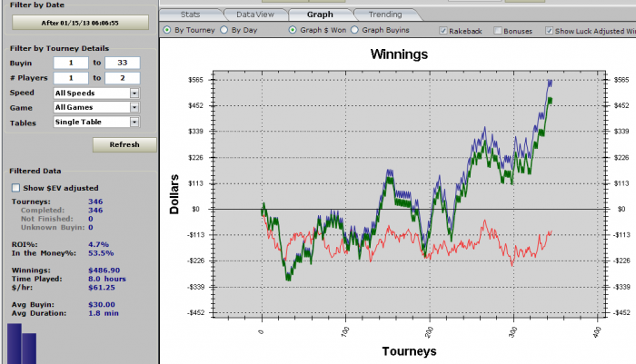Viewport: 636px width, 364px height.
Task: Open the Game dropdown arrow
Action: (134, 107)
